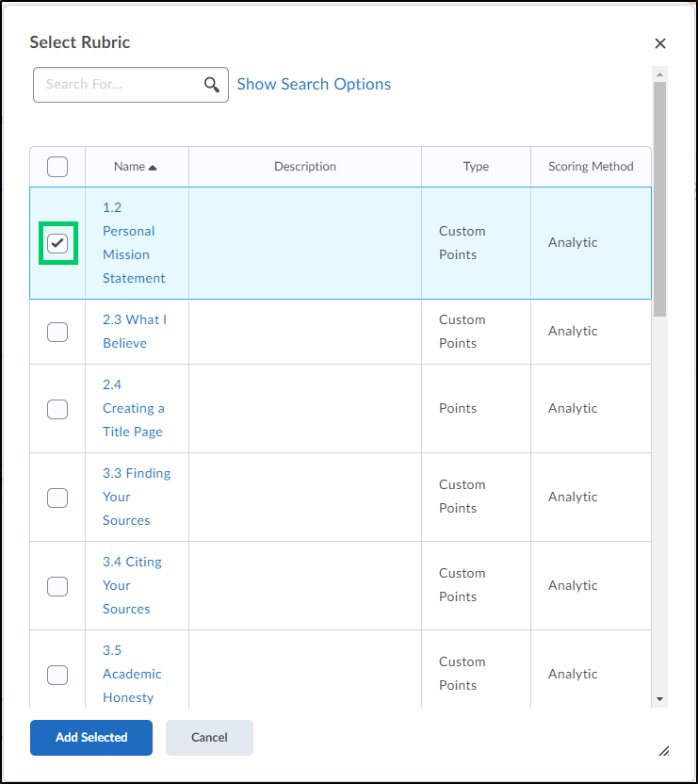This screenshot has width=698, height=784.
Task: Click Analytic in the 3.3 Finding Your Sources row
Action: tap(573, 497)
